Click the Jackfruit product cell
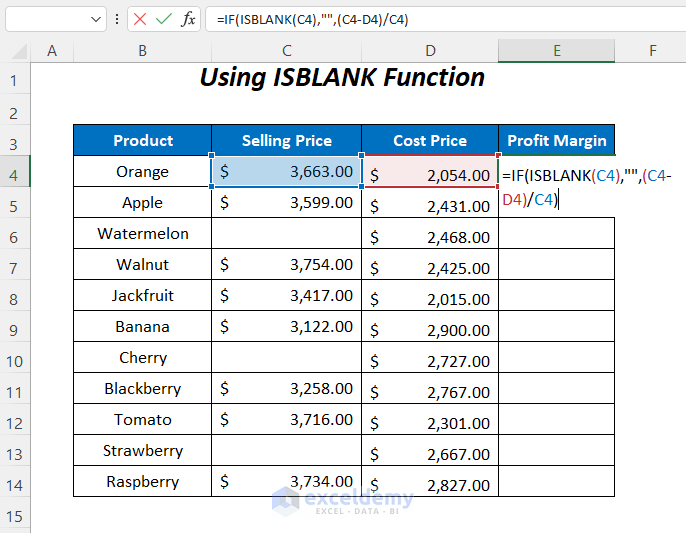The width and height of the screenshot is (686, 533). (143, 295)
